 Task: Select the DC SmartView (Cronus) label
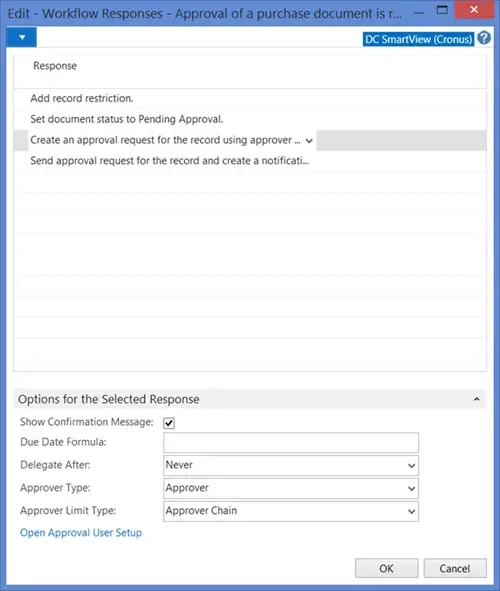(x=418, y=39)
